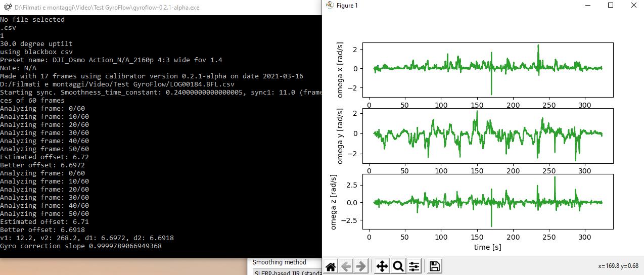
Task: Activate the Pan axes tool
Action: [x=382, y=266]
